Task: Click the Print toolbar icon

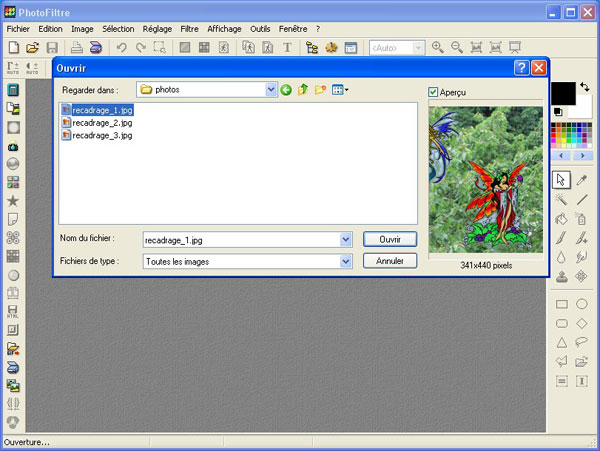Action: [77, 47]
